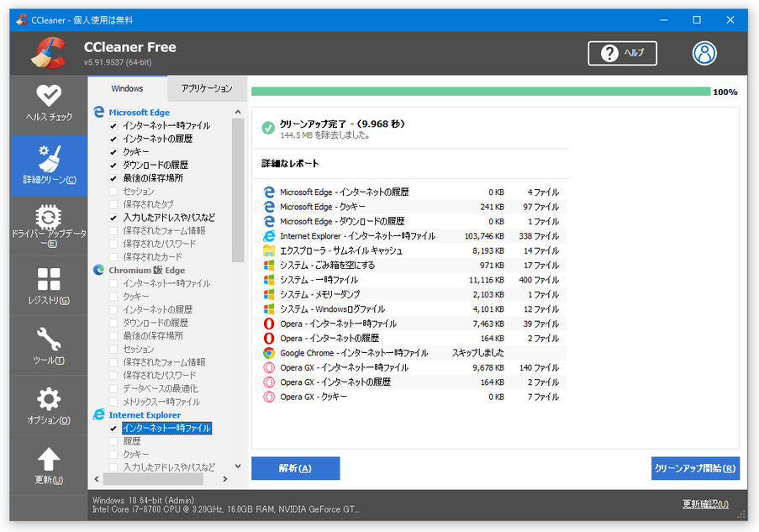Viewport: 759px width, 532px height.
Task: Click left arrow of horizontal scrollbar
Action: (x=97, y=479)
